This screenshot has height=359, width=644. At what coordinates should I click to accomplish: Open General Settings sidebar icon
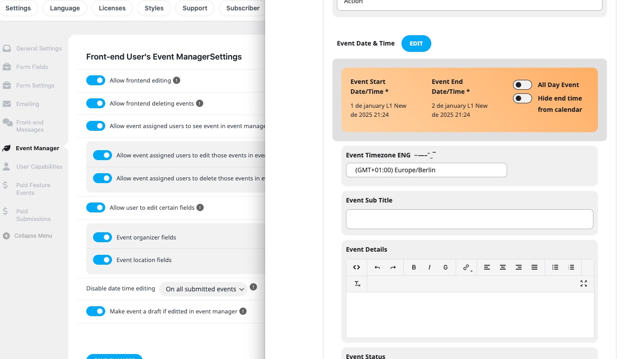[x=7, y=48]
